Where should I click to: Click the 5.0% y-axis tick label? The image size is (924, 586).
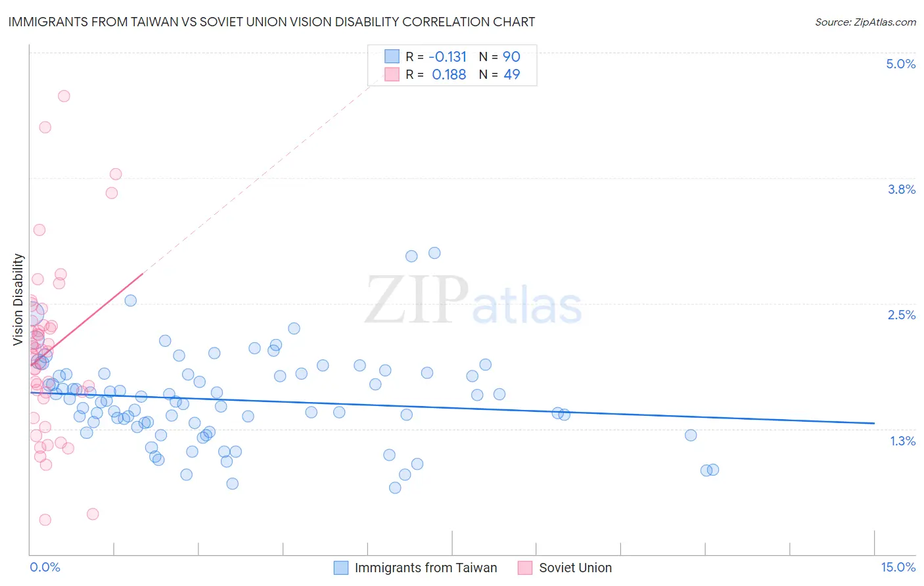(901, 64)
